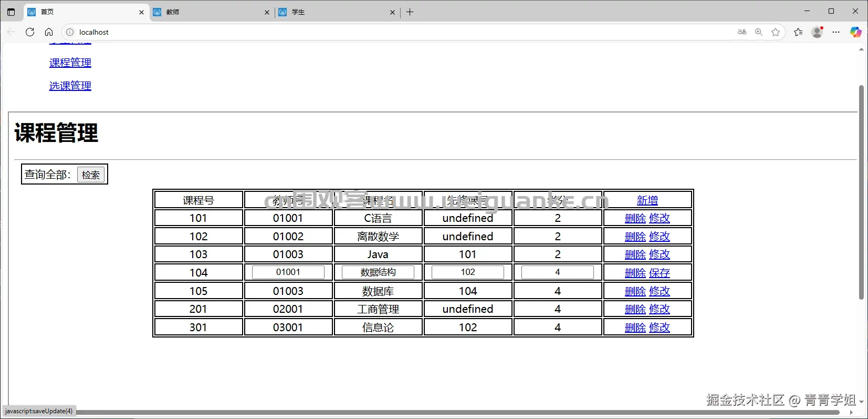Delete course 301 with 删除 link
This screenshot has width=868, height=419.
635,328
